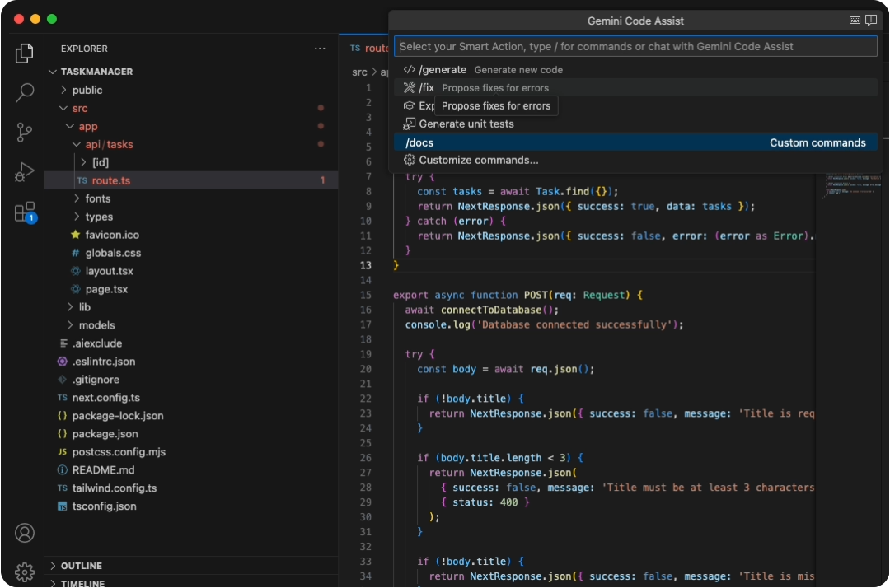Screen dimensions: 890x588
Task: Click the 'connectToDatabase' call on line 16
Action: coord(491,310)
